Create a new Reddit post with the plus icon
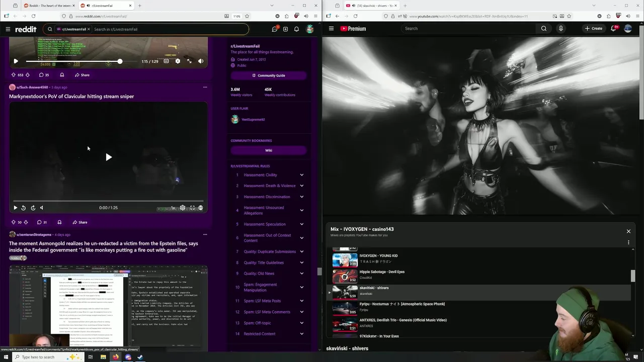The height and width of the screenshot is (362, 644). tap(285, 29)
